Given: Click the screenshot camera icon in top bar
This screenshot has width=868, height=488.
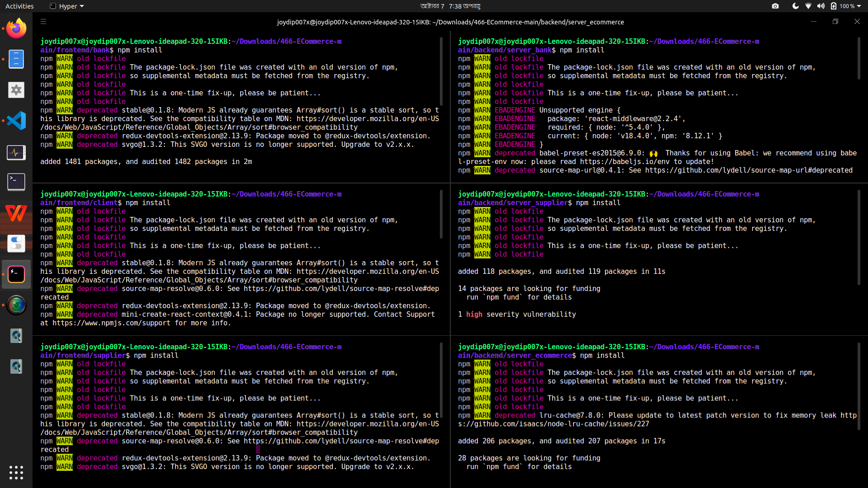Looking at the screenshot, I should click(775, 6).
